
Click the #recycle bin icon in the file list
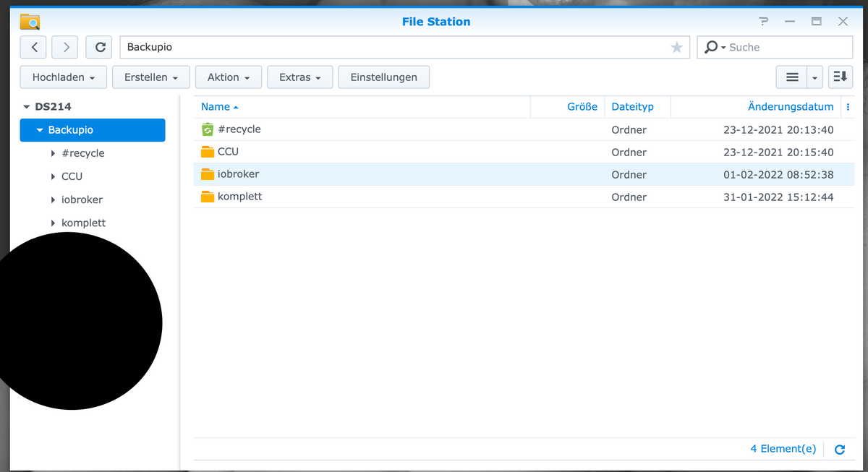point(208,130)
